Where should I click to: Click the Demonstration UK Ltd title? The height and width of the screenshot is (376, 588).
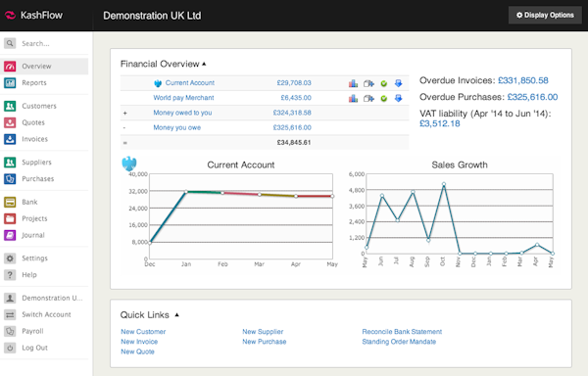(x=152, y=16)
